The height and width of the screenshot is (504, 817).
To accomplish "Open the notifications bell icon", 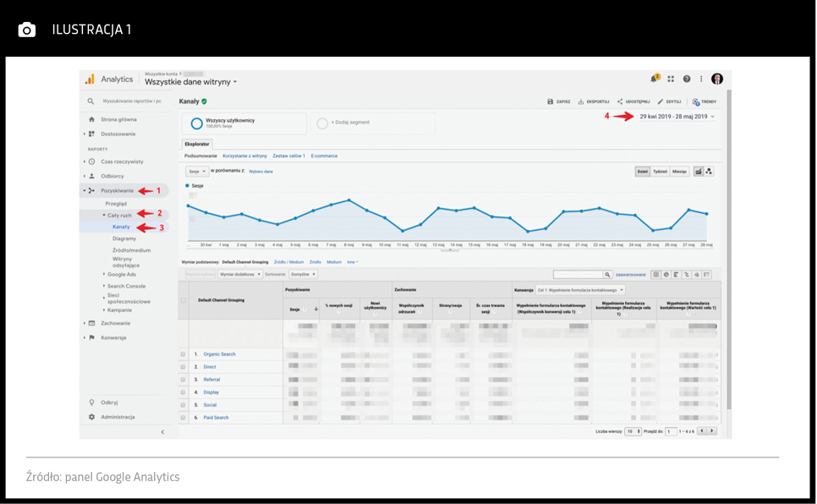I will pos(654,79).
